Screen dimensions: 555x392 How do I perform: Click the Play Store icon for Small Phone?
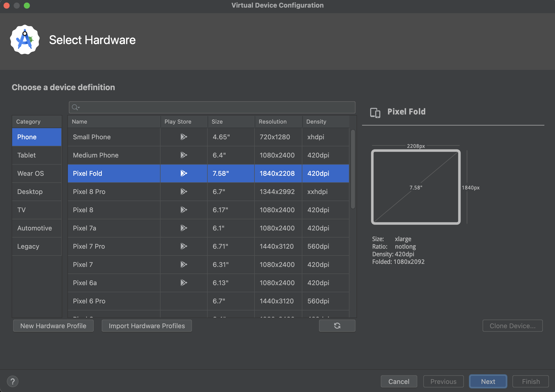pos(183,136)
